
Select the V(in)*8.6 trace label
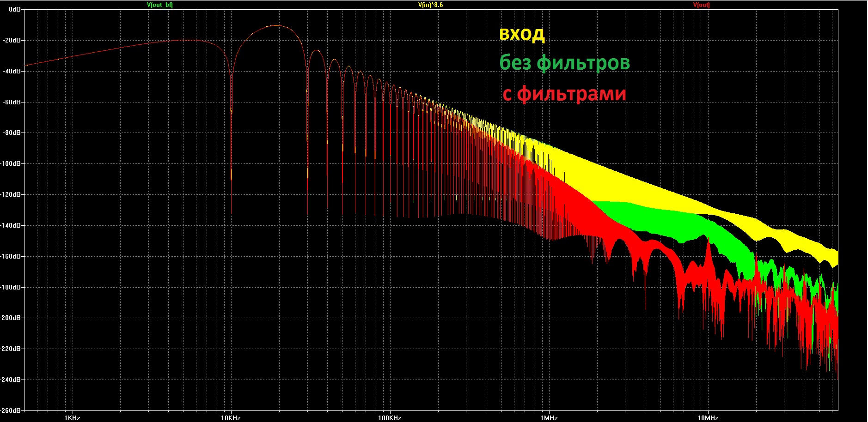pyautogui.click(x=430, y=5)
